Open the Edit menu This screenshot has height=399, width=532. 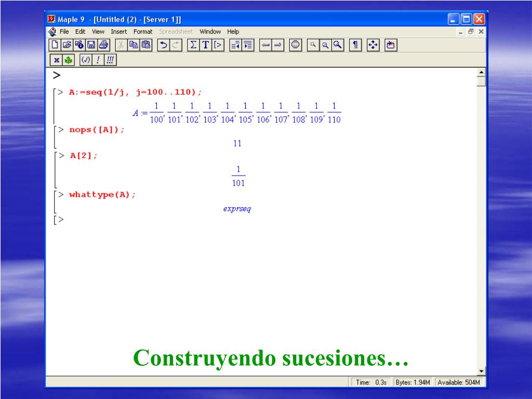click(80, 32)
